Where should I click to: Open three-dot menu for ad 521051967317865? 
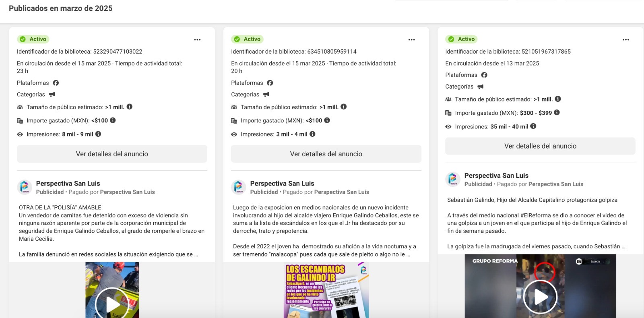(625, 39)
